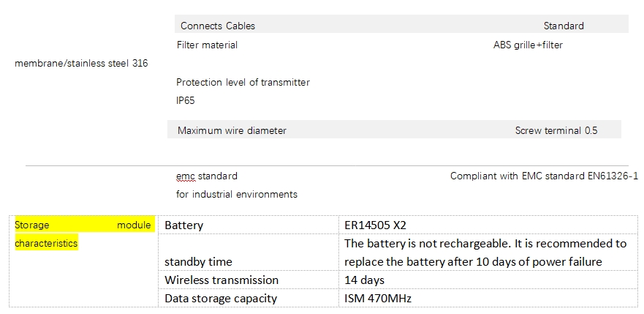Screen dimensions: 644x314
Task: Click the "14 days" table cell
Action: 365,280
